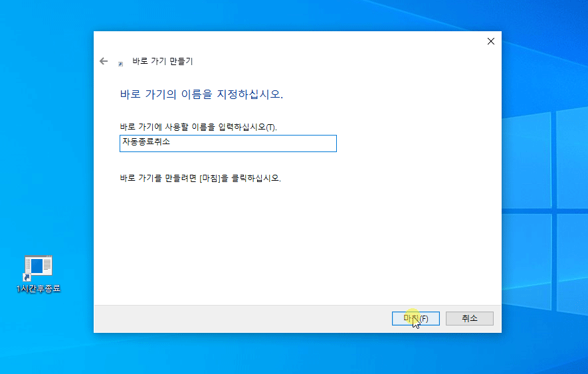588x374 pixels.
Task: Click the heading 바로 가기의 이름을 지정하십시오
Action: point(201,94)
